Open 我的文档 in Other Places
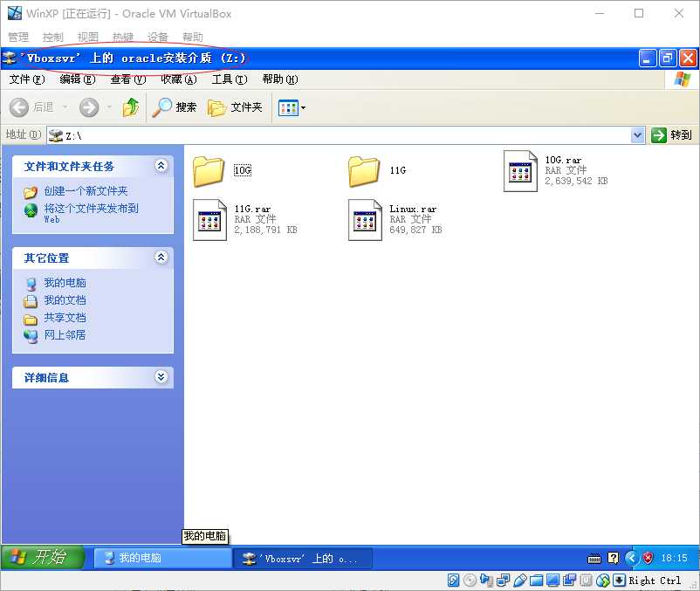Image resolution: width=700 pixels, height=591 pixels. coord(65,300)
